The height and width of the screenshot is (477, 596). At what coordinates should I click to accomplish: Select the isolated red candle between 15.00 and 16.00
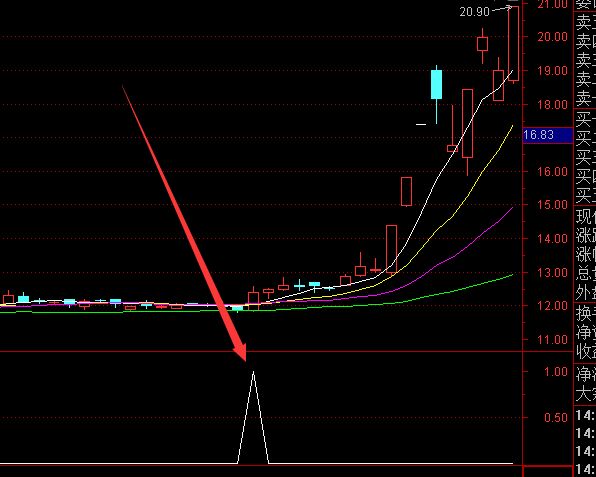[x=406, y=192]
